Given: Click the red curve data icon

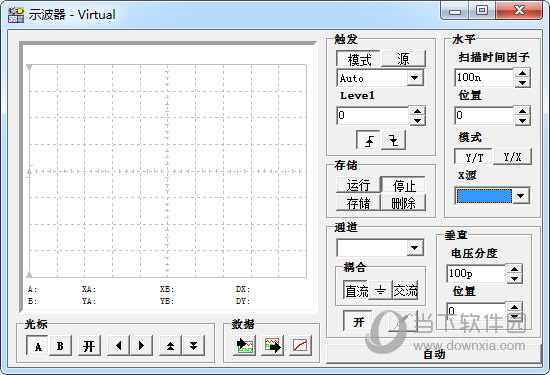Looking at the screenshot, I should click(x=301, y=346).
